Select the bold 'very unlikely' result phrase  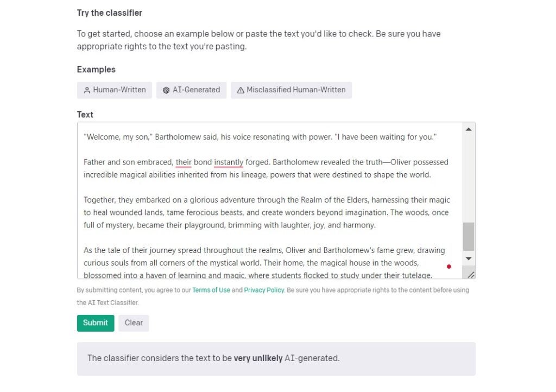tap(257, 358)
